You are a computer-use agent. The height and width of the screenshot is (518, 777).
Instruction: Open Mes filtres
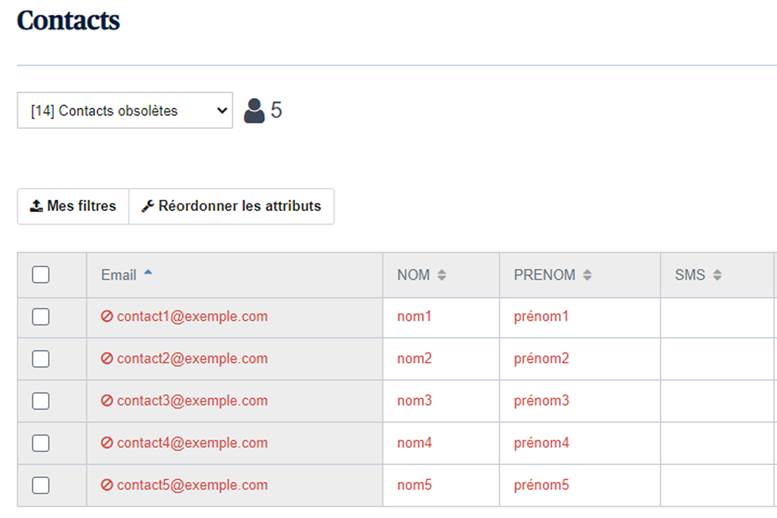(73, 206)
